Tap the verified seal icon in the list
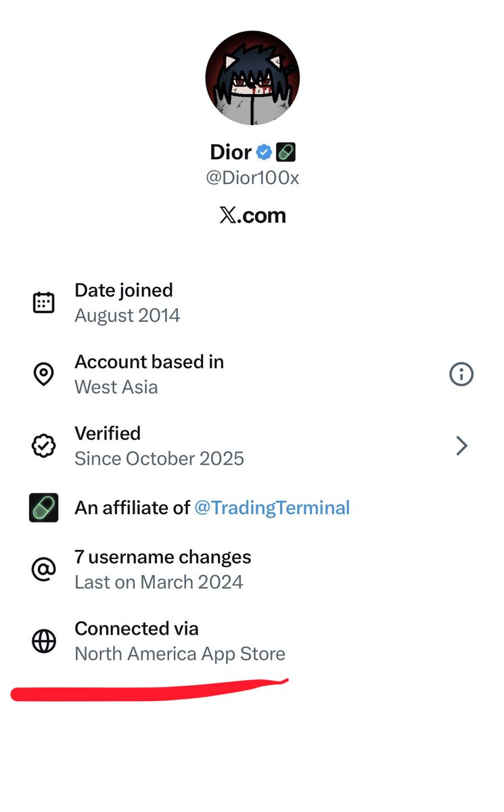This screenshot has height=812, width=504. 44,446
